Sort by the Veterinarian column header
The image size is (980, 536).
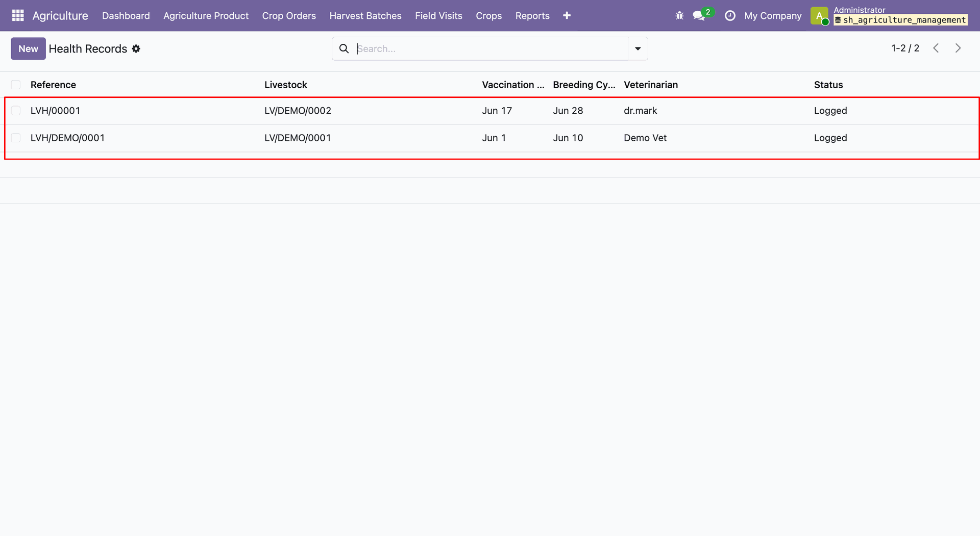coord(651,85)
